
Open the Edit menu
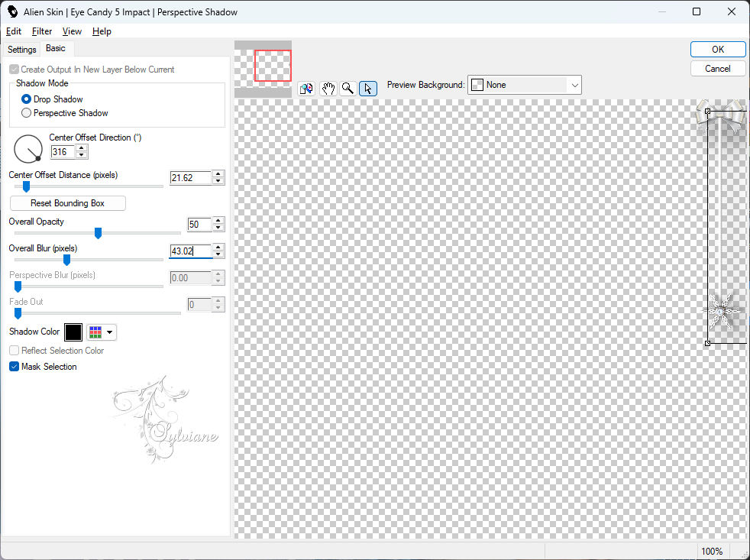point(14,31)
